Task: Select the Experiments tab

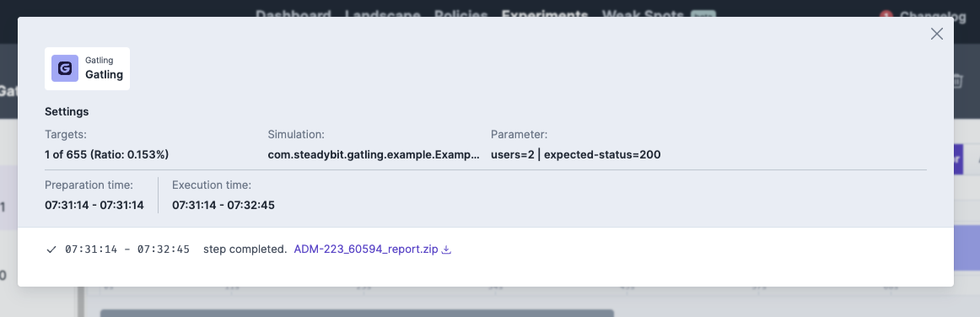Action: click(544, 14)
